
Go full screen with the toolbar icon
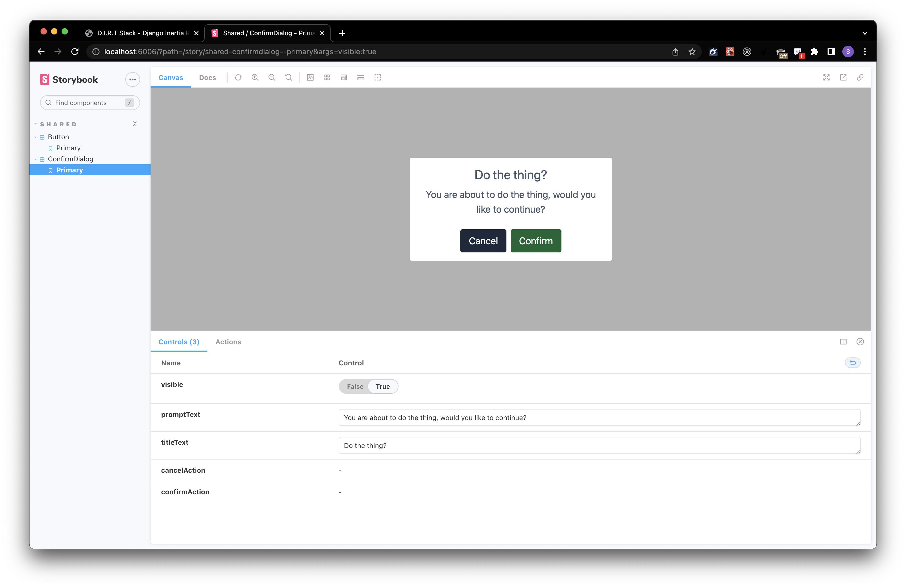(x=827, y=78)
